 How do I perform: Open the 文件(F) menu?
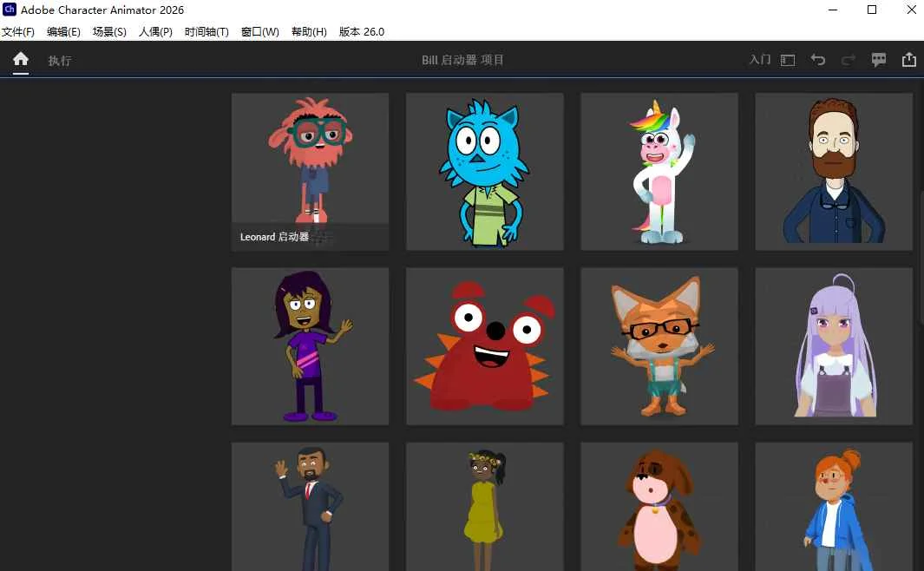click(x=17, y=32)
